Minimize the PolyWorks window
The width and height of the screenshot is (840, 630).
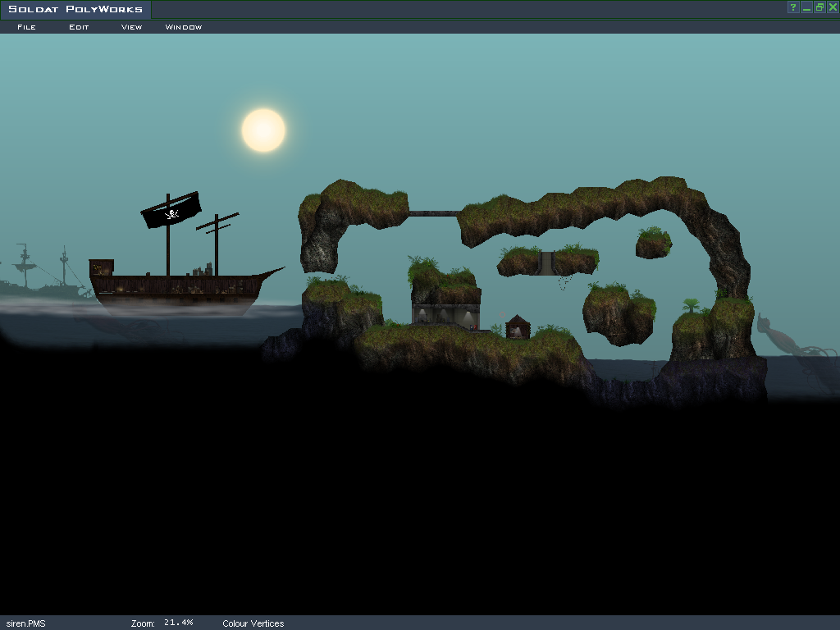click(806, 7)
